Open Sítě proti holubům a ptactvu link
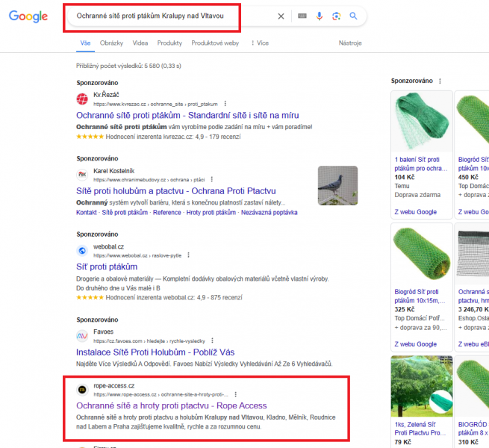Screen dimensions: 489x448 coord(176,191)
